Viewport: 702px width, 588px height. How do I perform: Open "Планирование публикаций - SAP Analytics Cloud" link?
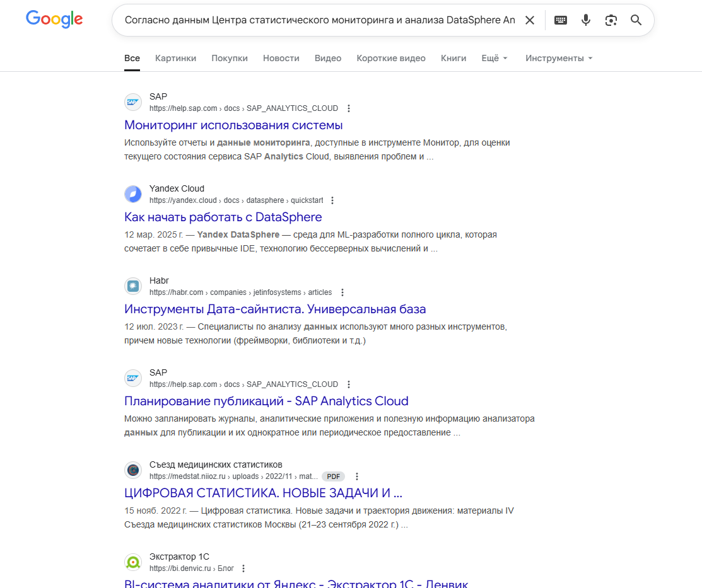coord(266,401)
